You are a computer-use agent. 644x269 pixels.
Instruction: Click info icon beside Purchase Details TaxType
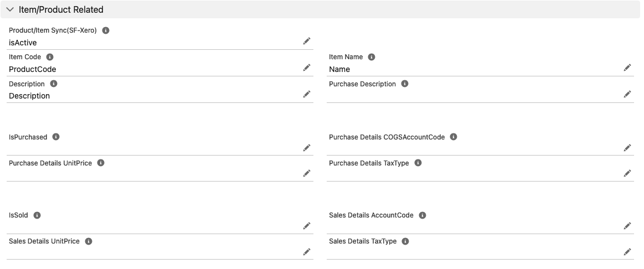[x=418, y=163]
